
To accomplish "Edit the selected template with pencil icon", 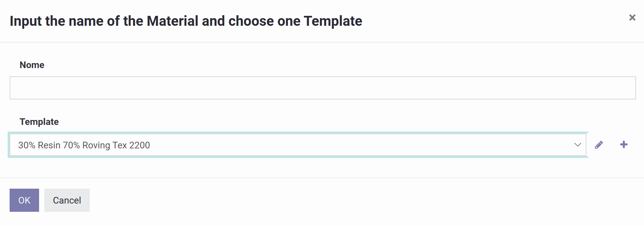I will [599, 145].
